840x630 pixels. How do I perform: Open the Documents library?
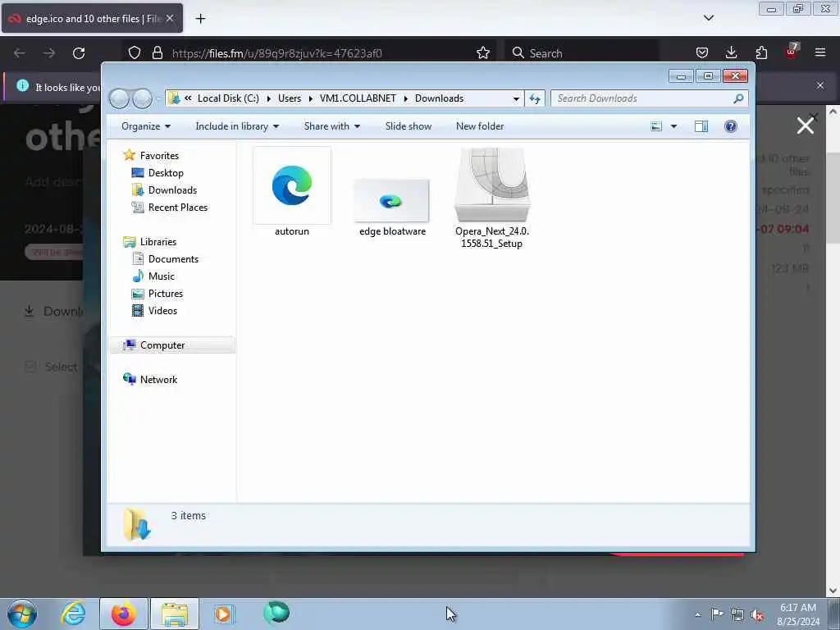point(173,258)
